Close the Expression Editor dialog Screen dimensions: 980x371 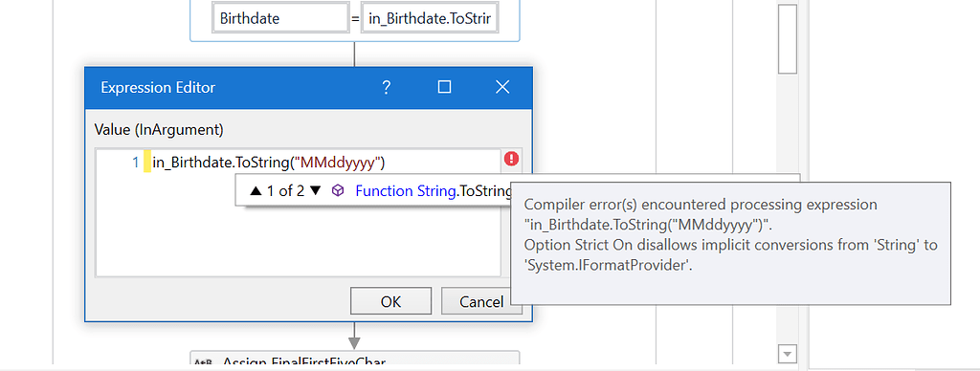[x=502, y=87]
